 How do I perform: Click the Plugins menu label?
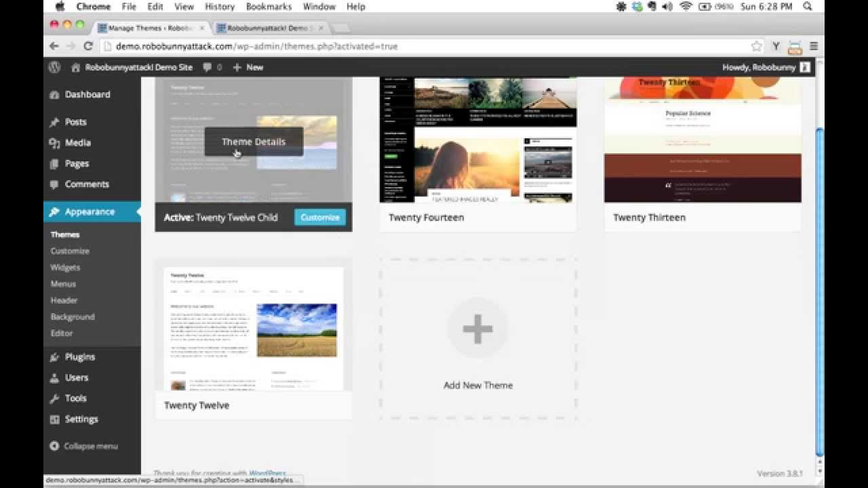[80, 357]
